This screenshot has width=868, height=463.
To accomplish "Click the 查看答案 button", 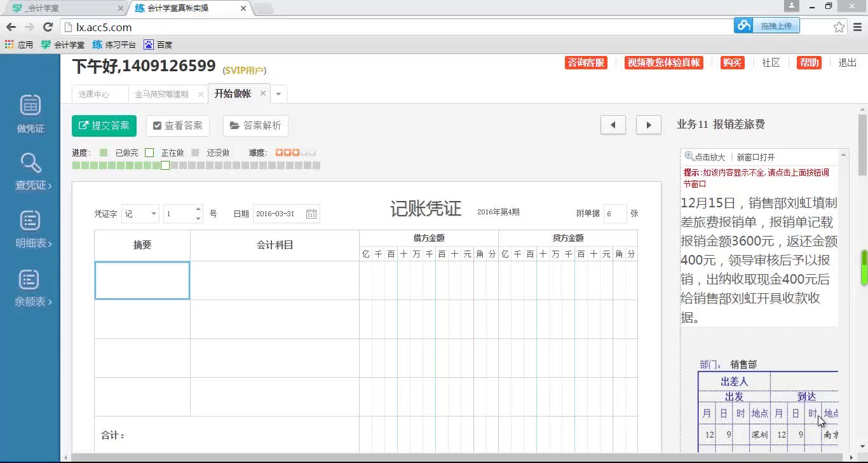I will click(x=177, y=126).
